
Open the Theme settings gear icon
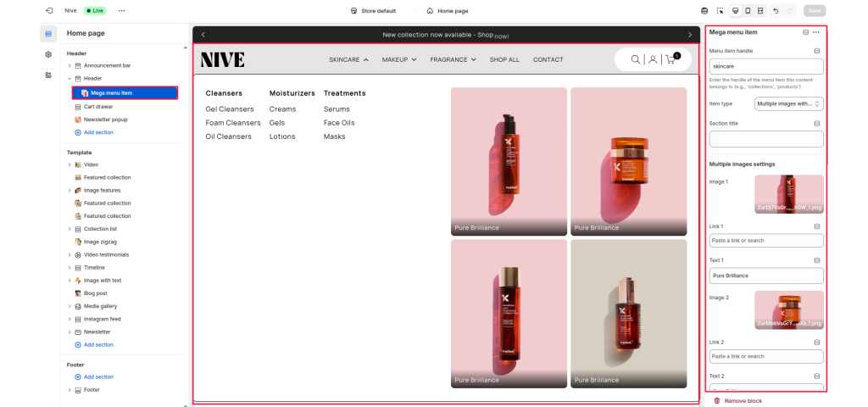tap(48, 54)
